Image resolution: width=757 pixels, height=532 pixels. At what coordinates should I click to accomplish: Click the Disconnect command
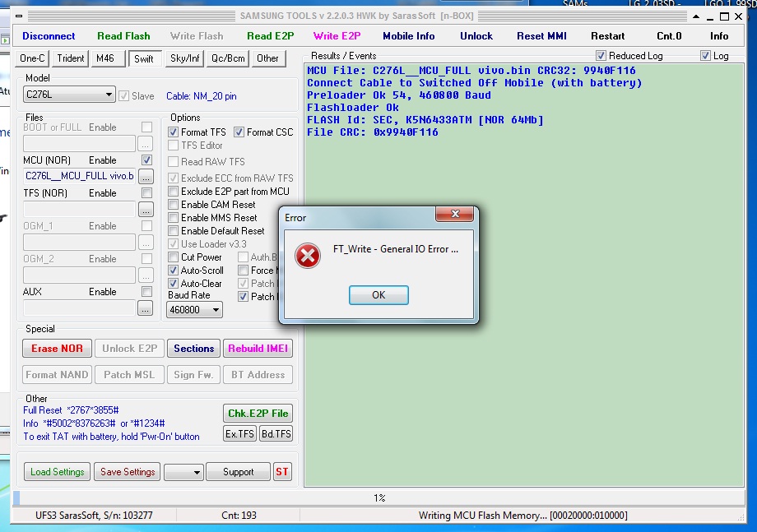pos(49,36)
